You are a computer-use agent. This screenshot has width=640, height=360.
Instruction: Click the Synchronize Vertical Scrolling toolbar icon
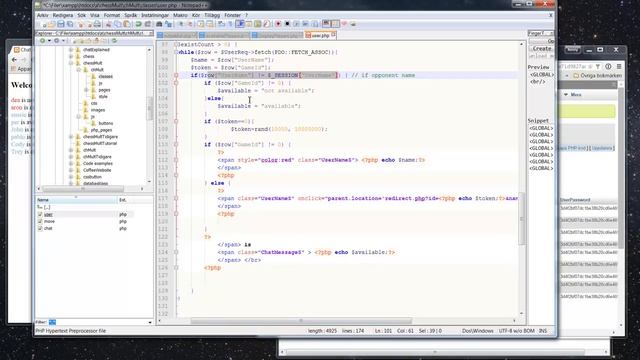coord(200,24)
